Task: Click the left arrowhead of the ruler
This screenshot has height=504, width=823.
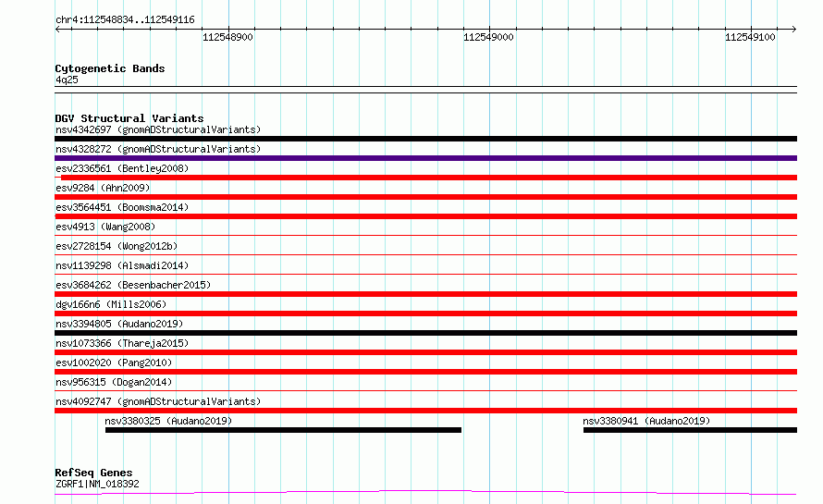Action: pos(57,30)
